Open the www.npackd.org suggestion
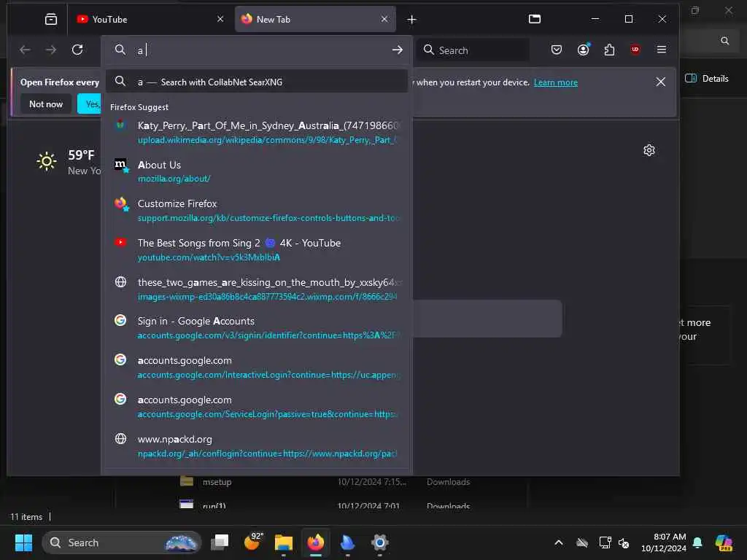 (256, 446)
